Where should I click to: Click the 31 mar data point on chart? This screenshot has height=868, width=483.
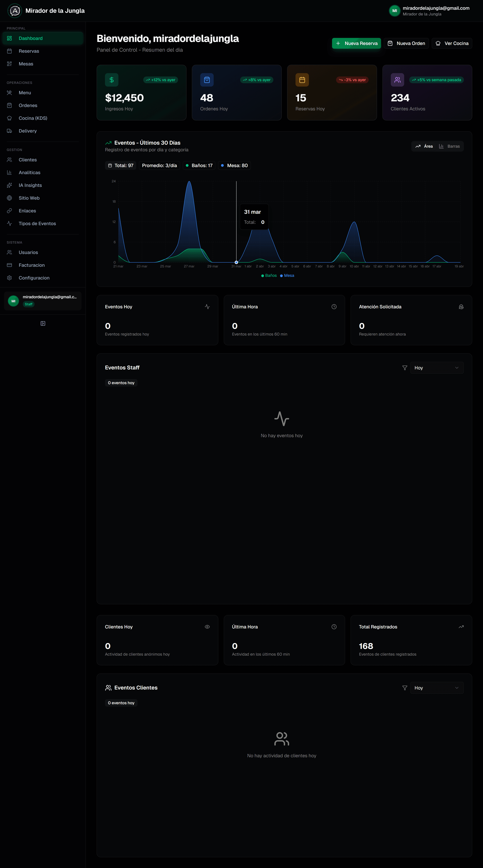pos(236,262)
